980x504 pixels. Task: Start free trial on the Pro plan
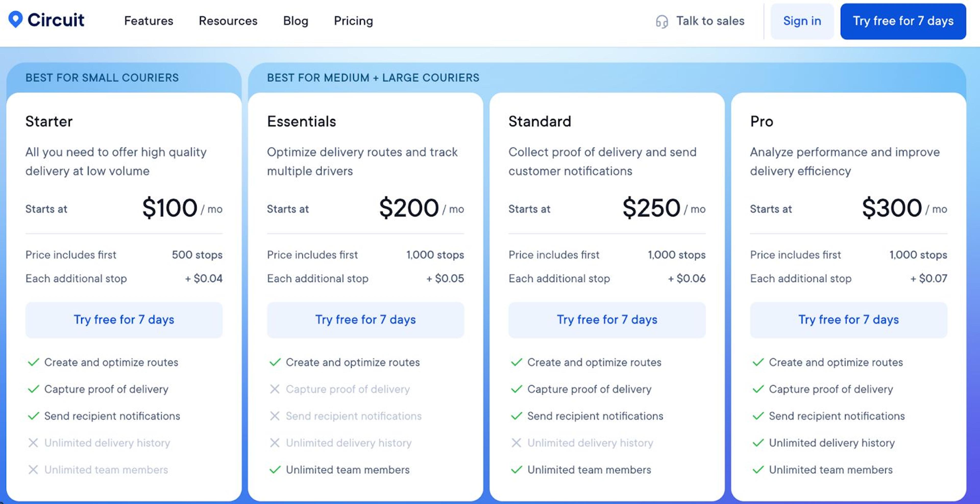tap(848, 320)
